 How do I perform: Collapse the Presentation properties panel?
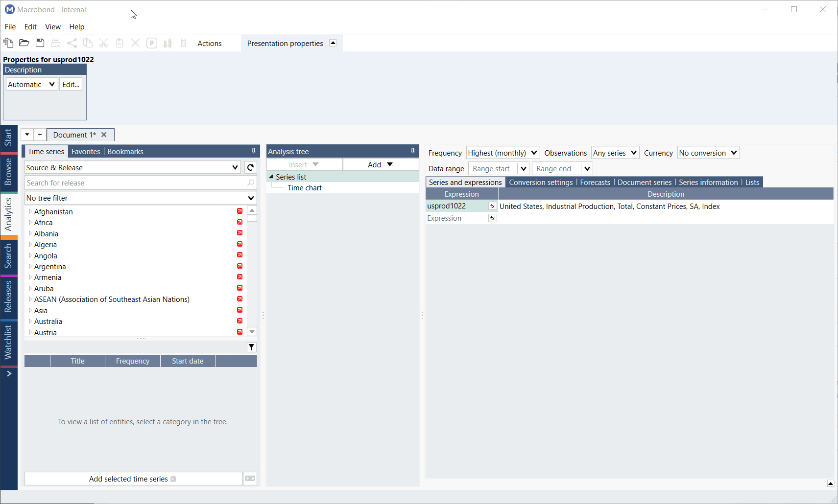333,43
